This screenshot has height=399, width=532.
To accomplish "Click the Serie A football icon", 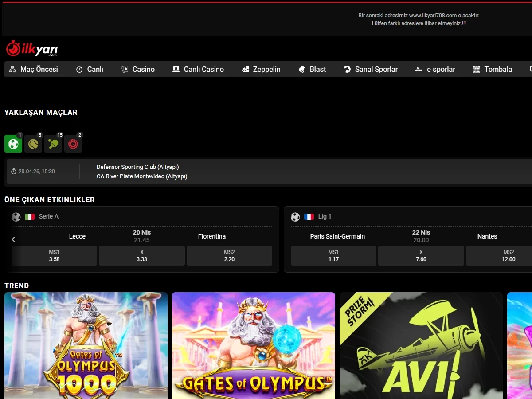I will (16, 217).
